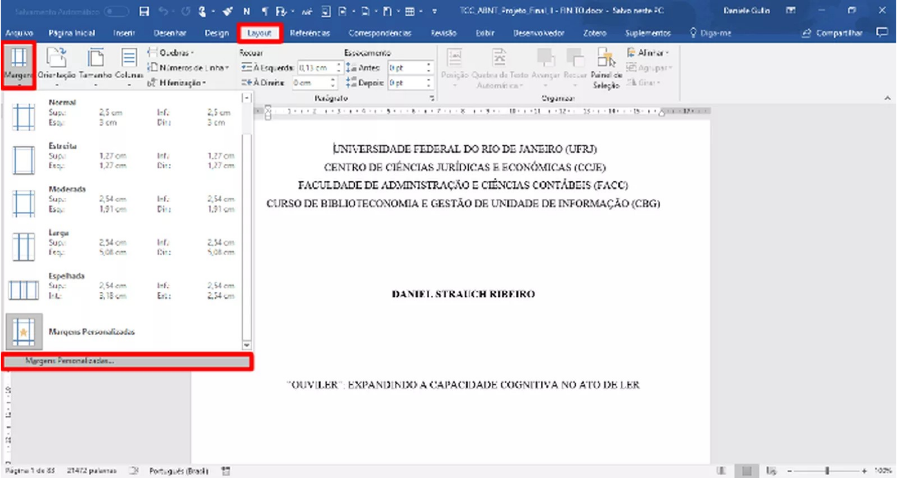Click the Save icon in quick access toolbar

[144, 11]
